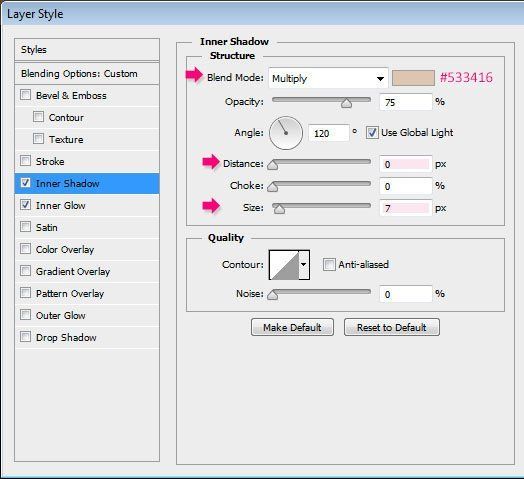Screen dimensions: 524x479
Task: Click the Choke slider handle
Action: (273, 187)
